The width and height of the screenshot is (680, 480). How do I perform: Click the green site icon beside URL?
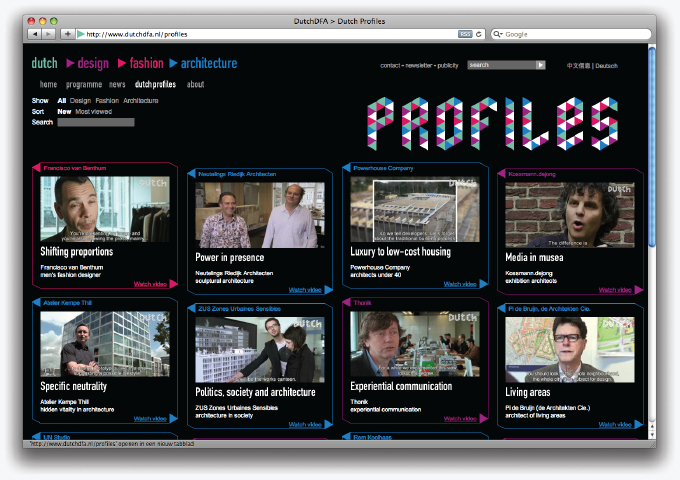81,34
